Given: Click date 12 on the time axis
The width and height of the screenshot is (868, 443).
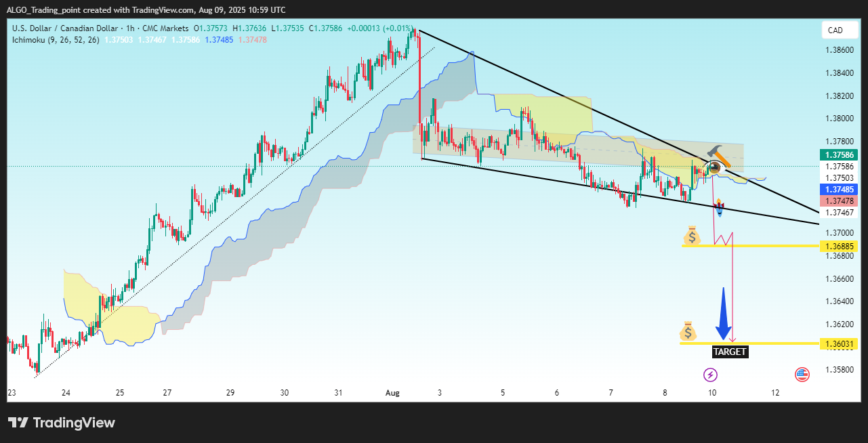Looking at the screenshot, I should click(775, 393).
